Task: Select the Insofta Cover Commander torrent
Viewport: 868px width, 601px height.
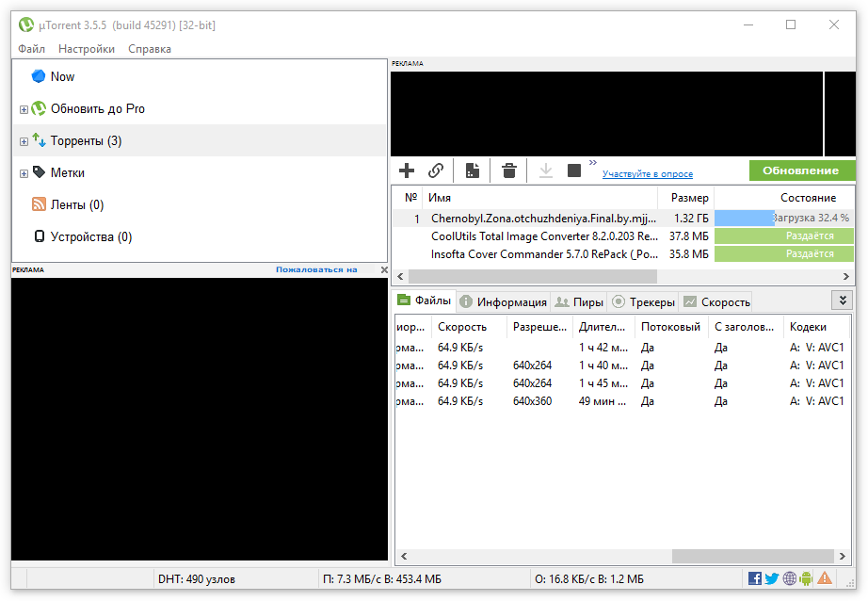Action: [x=623, y=253]
